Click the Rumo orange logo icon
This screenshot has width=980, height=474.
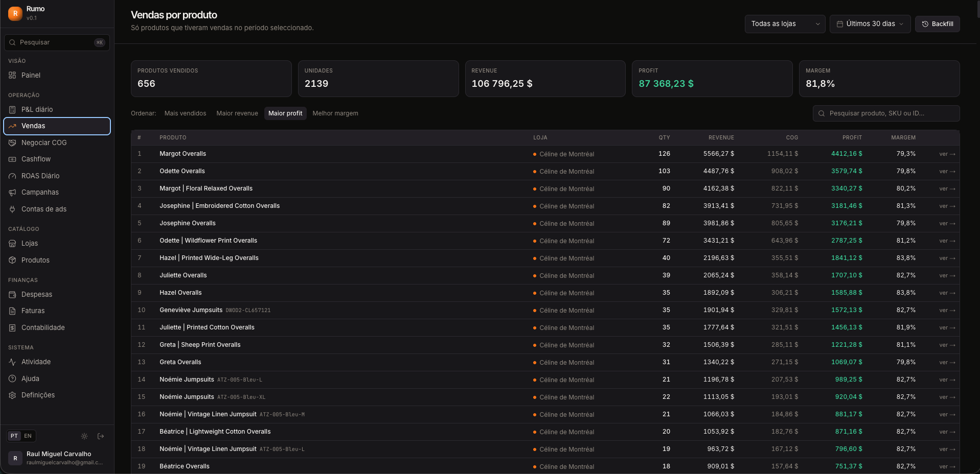[x=15, y=13]
